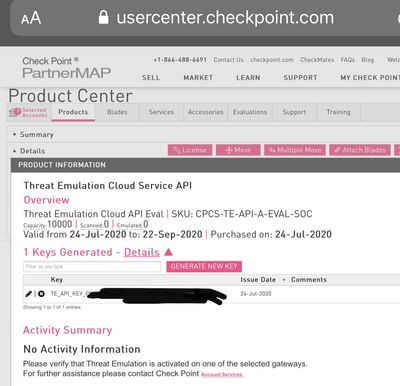Screen dimensions: 400x386
Task: Click the delete X icon beside key
Action: tap(41, 294)
